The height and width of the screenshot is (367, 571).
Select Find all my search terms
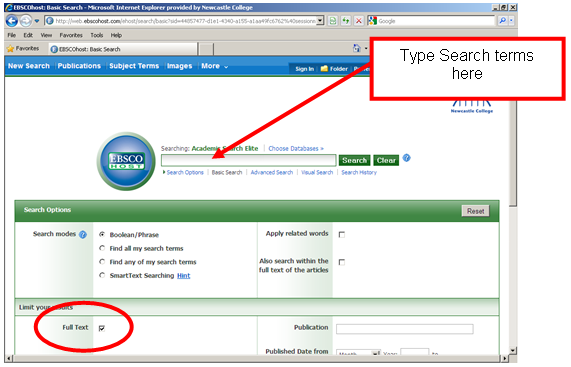point(102,248)
